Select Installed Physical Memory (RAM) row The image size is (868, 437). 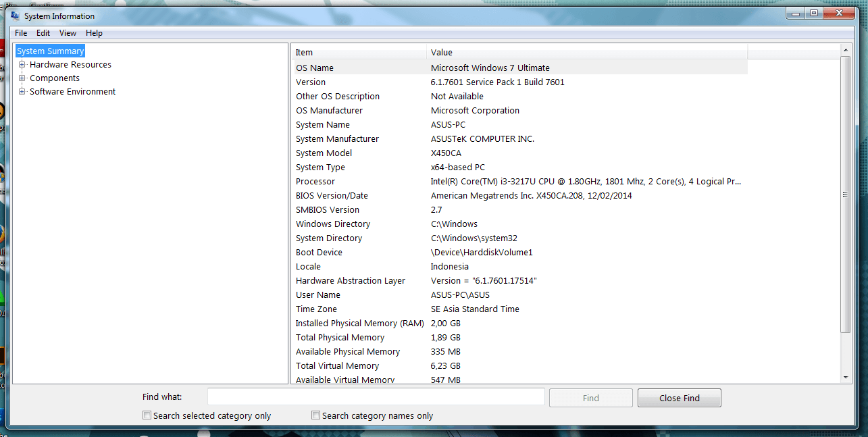[519, 323]
